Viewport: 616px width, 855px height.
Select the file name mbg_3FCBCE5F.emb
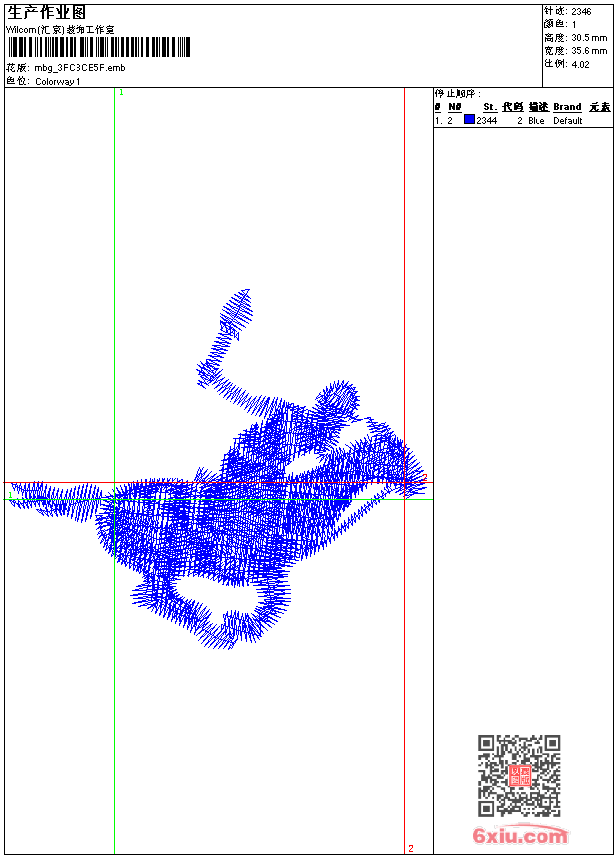coord(79,68)
